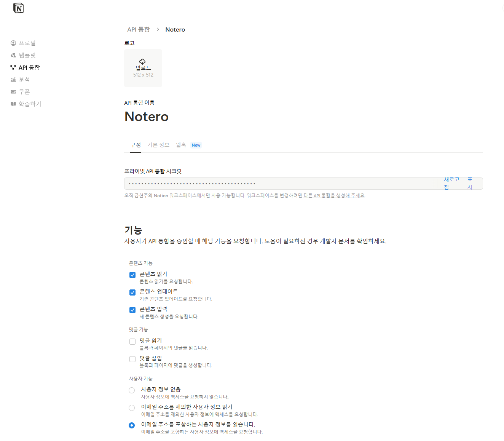Click the 콘텐츠 읽기를 요청합니다 description
504x441 pixels.
coord(166,281)
